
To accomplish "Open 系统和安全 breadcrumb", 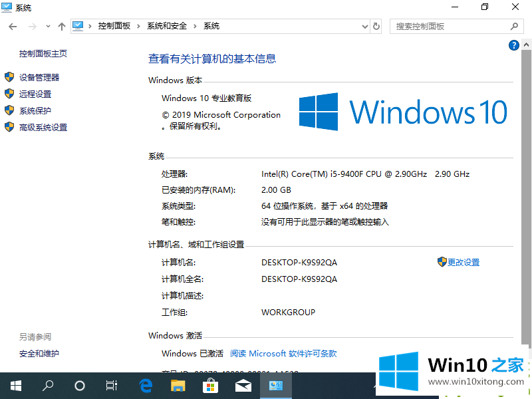I will pos(167,26).
